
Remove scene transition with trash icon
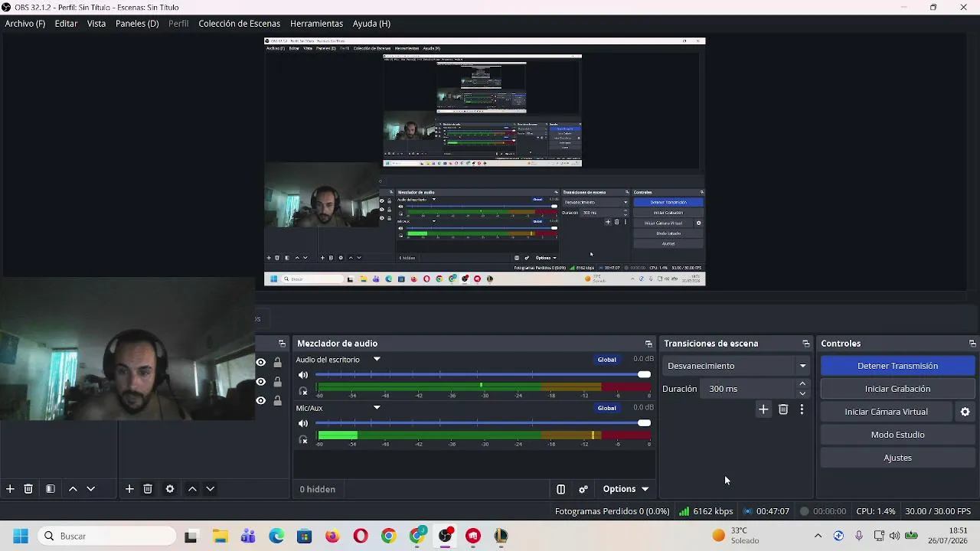(783, 410)
